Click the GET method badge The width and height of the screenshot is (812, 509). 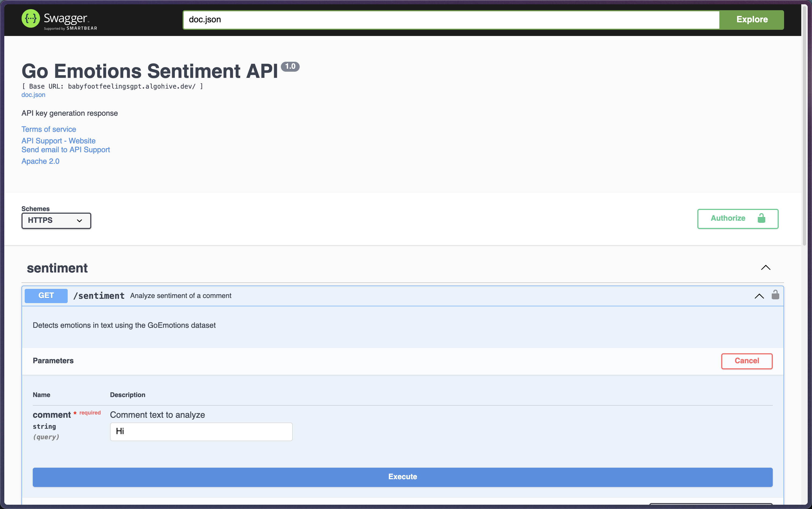(x=46, y=296)
